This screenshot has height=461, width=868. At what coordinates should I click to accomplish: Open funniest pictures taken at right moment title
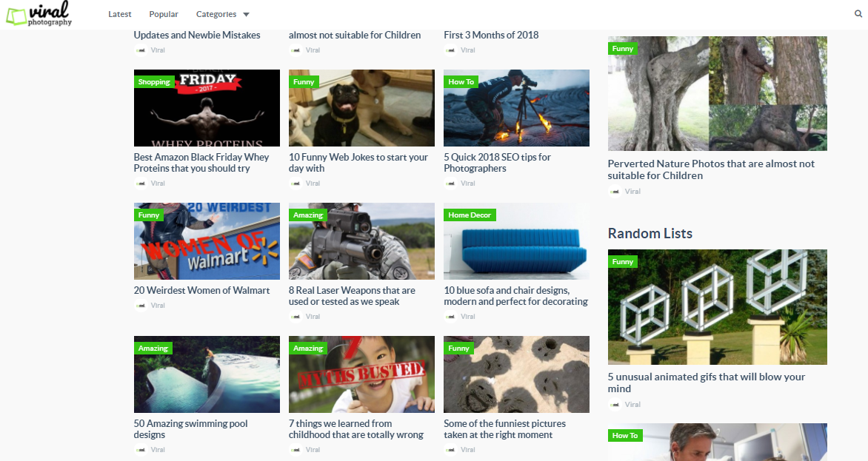[504, 429]
